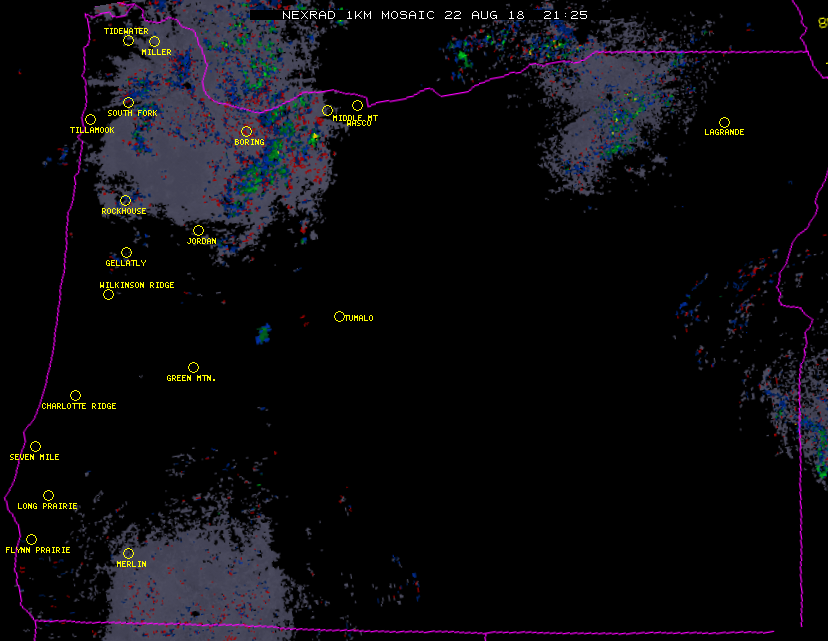Select the Green Mtn. station marker
828x641 pixels.
tap(193, 367)
